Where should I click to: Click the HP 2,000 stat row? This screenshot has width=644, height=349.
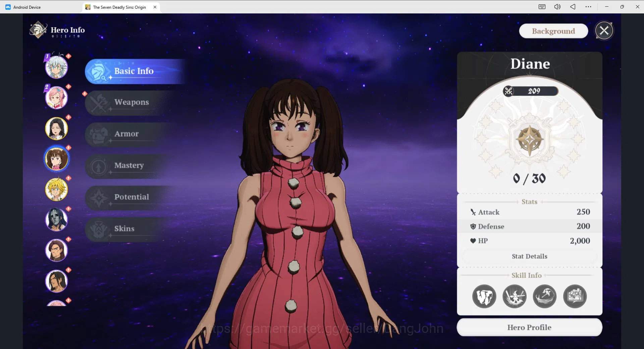click(x=530, y=241)
